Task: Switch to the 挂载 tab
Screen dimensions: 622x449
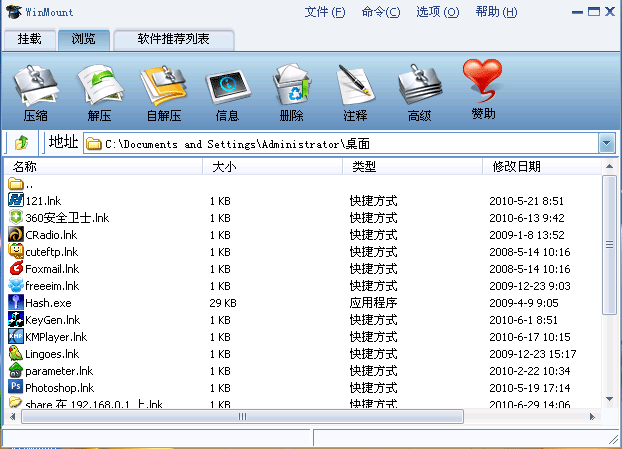Action: [30, 40]
